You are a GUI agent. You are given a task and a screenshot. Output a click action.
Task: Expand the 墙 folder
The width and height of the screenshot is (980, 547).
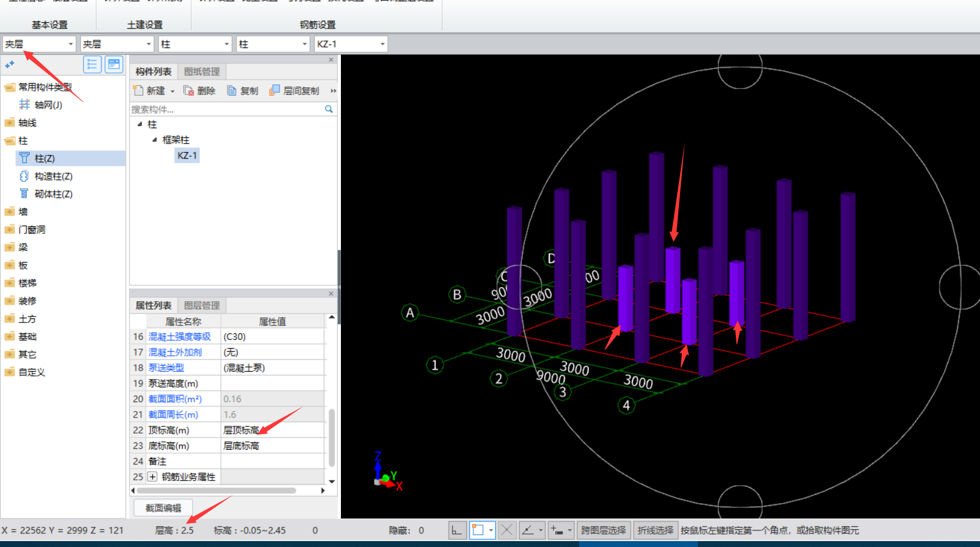[x=10, y=212]
